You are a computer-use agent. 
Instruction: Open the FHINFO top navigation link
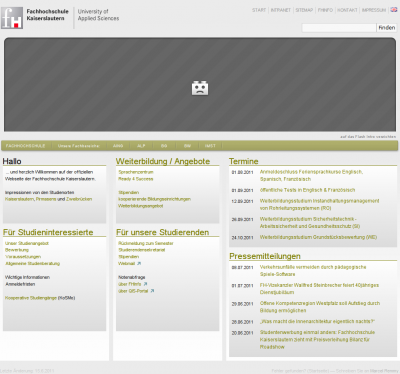coord(325,10)
